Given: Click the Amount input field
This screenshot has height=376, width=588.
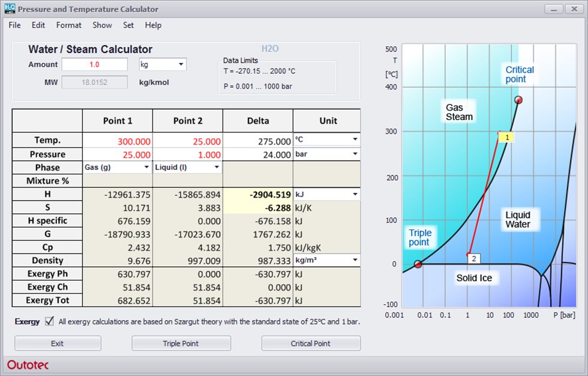Looking at the screenshot, I should [94, 64].
